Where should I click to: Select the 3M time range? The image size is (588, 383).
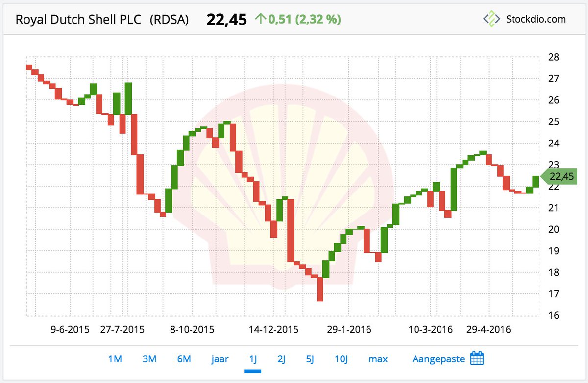pyautogui.click(x=149, y=359)
